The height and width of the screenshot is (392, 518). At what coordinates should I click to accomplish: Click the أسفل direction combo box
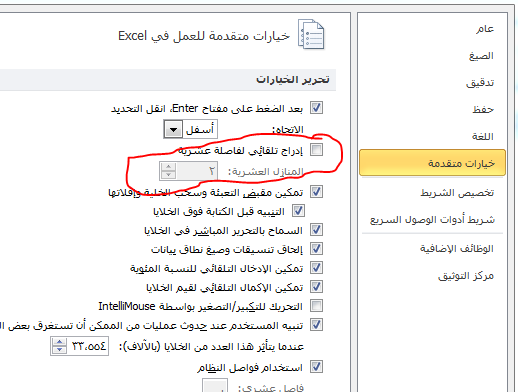[x=191, y=129]
